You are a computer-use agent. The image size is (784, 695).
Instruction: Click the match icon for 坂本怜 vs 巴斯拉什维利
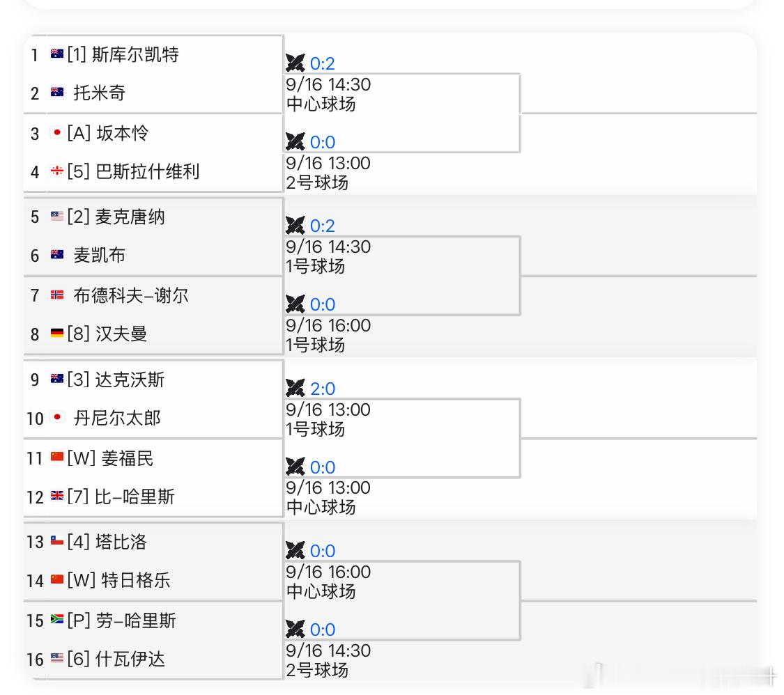pos(295,141)
